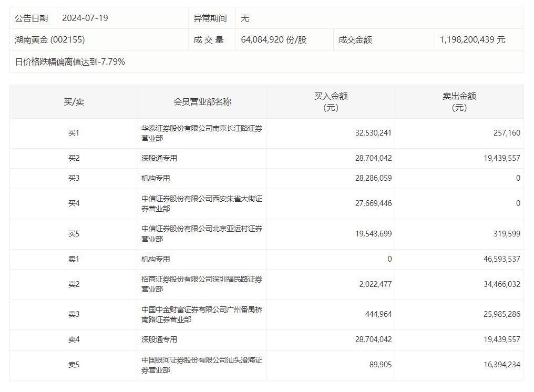Click the 卖5 row label

point(74,365)
